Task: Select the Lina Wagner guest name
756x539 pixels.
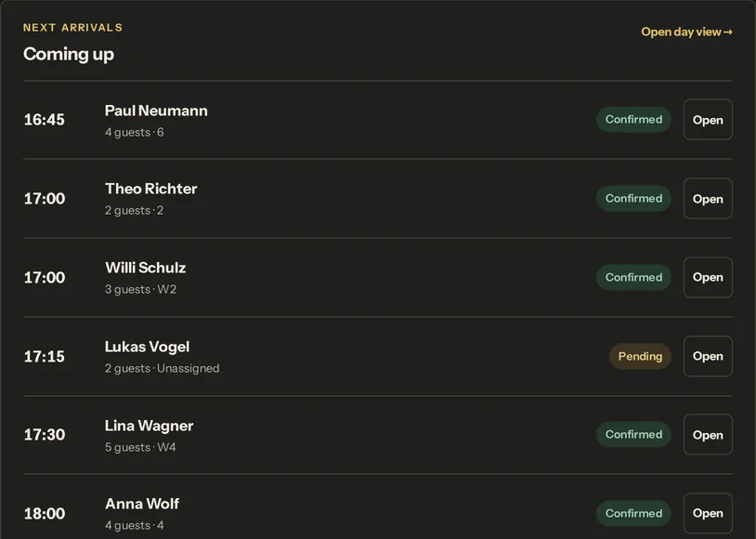Action: 149,426
